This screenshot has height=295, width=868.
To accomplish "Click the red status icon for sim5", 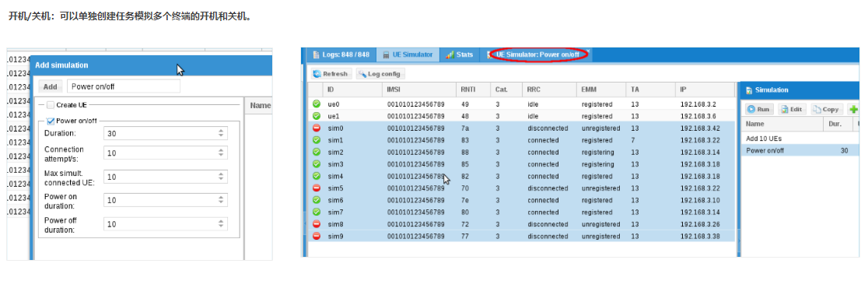I will point(317,188).
